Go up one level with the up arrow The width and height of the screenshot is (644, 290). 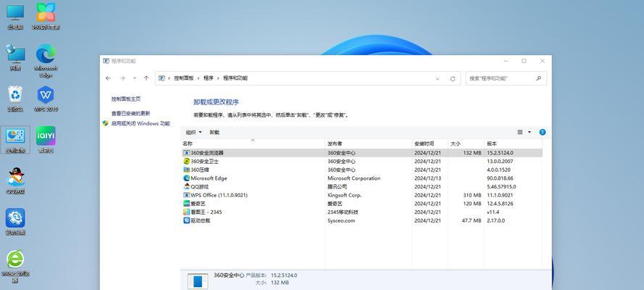tap(146, 78)
